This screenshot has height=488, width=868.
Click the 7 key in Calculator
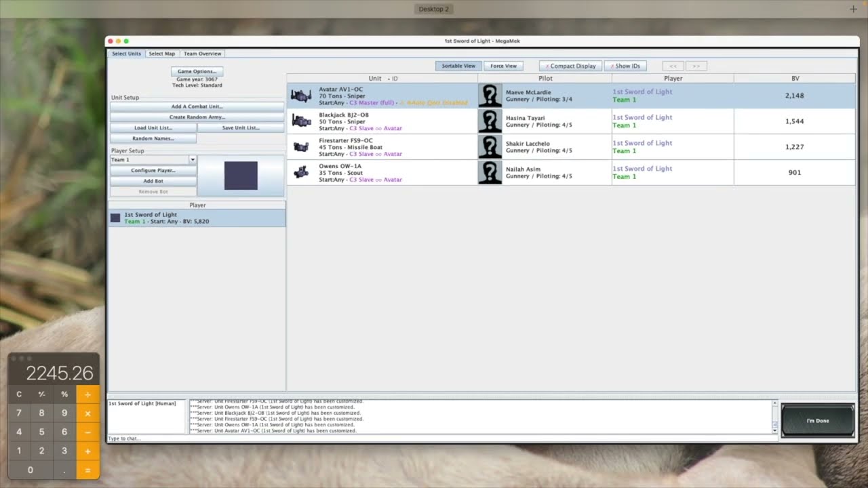pyautogui.click(x=19, y=413)
